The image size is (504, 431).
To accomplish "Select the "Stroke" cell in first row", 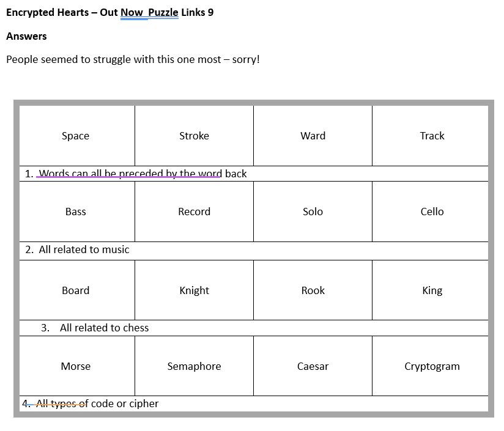I will tap(194, 136).
